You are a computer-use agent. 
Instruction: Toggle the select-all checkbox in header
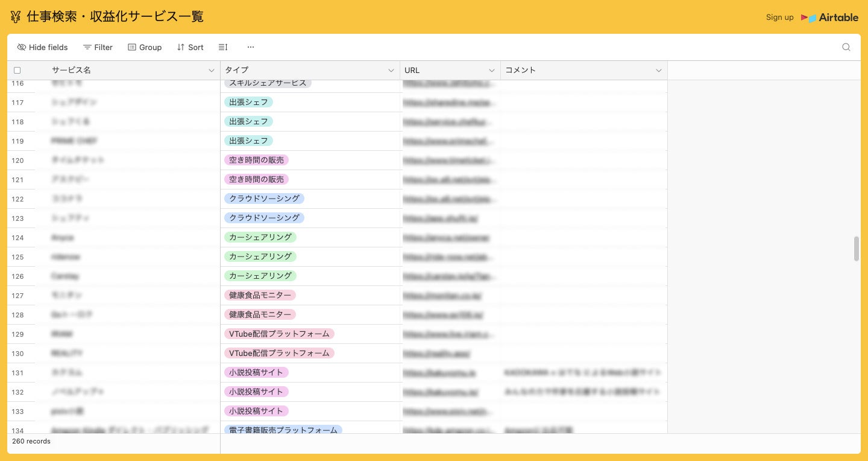17,70
